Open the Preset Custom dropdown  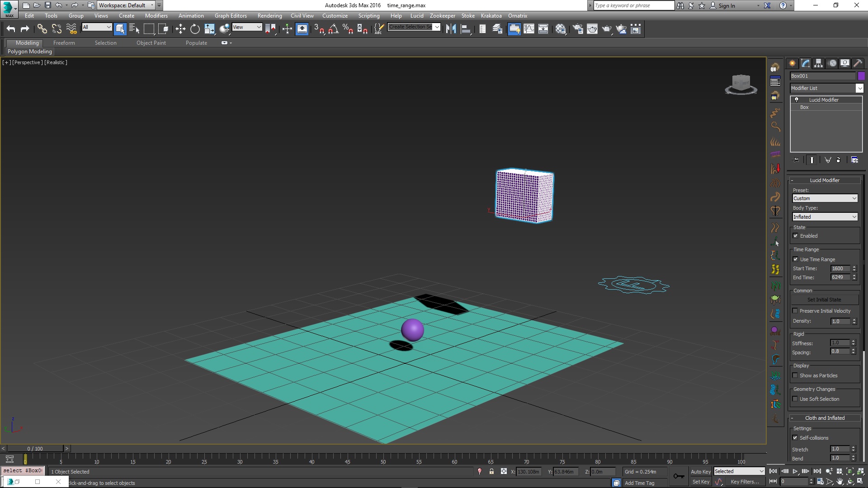pyautogui.click(x=825, y=198)
